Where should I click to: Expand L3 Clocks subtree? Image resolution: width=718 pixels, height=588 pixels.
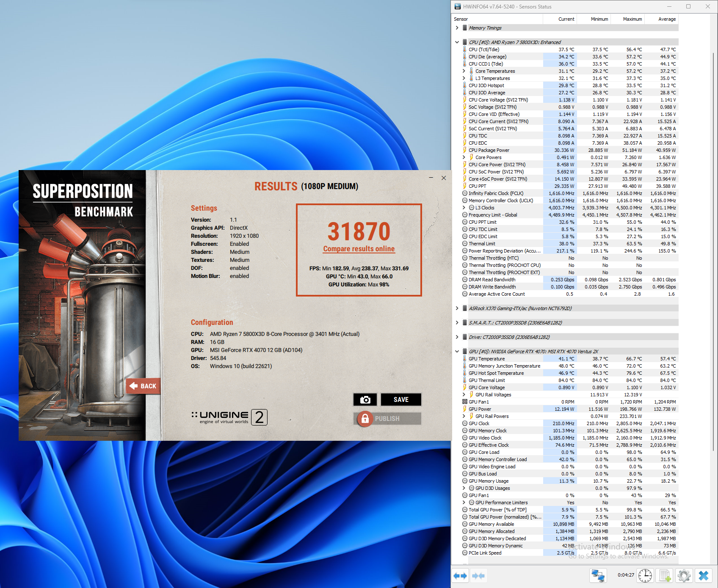point(464,208)
